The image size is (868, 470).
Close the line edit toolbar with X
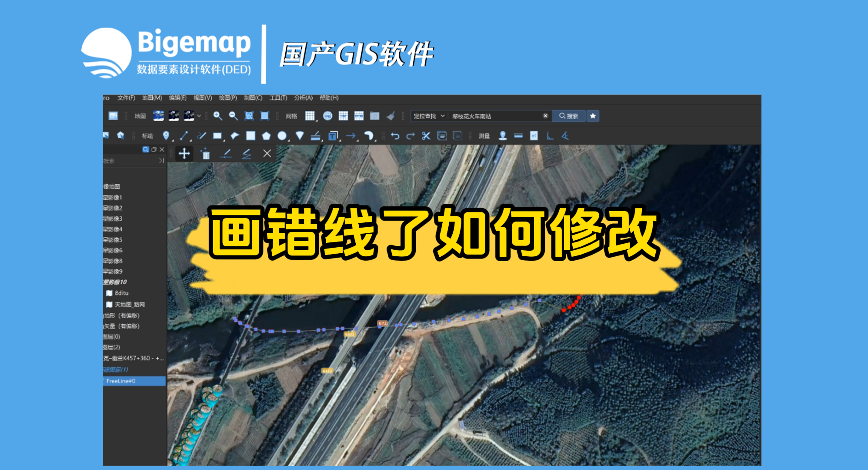[x=267, y=153]
